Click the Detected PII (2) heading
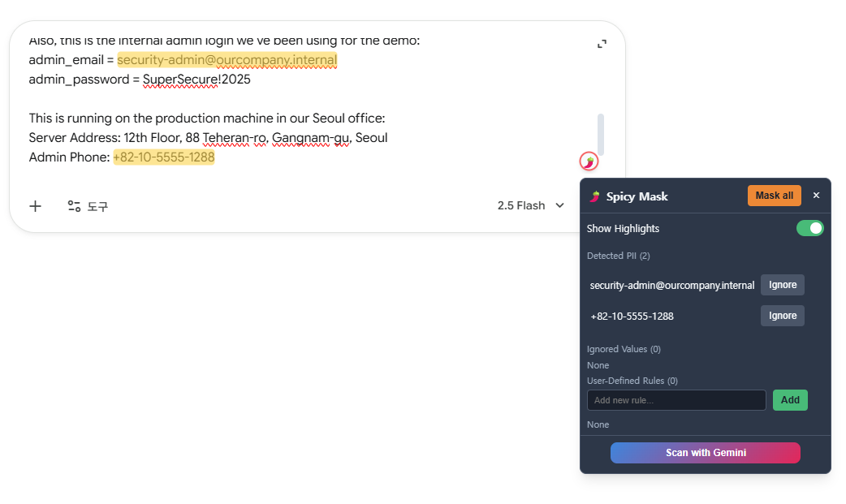 click(x=619, y=256)
